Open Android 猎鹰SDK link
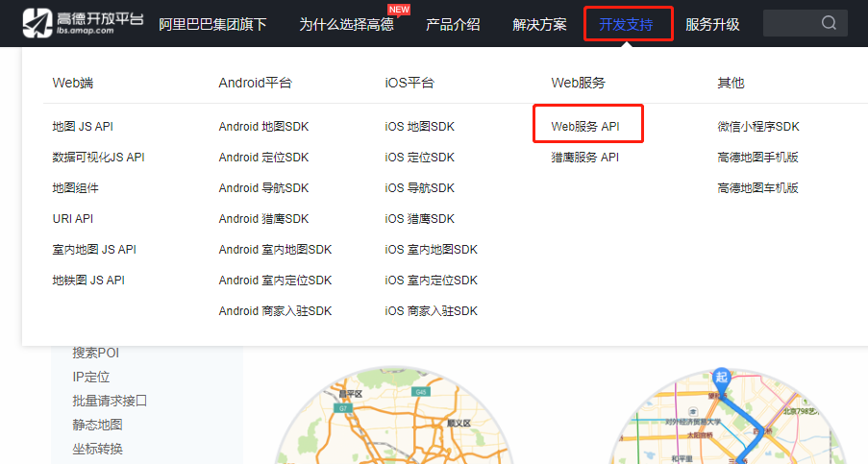The image size is (868, 464). pos(263,218)
